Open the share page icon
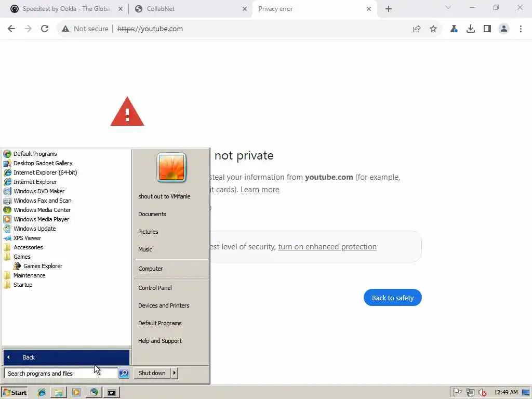The image size is (532, 399). (x=417, y=29)
